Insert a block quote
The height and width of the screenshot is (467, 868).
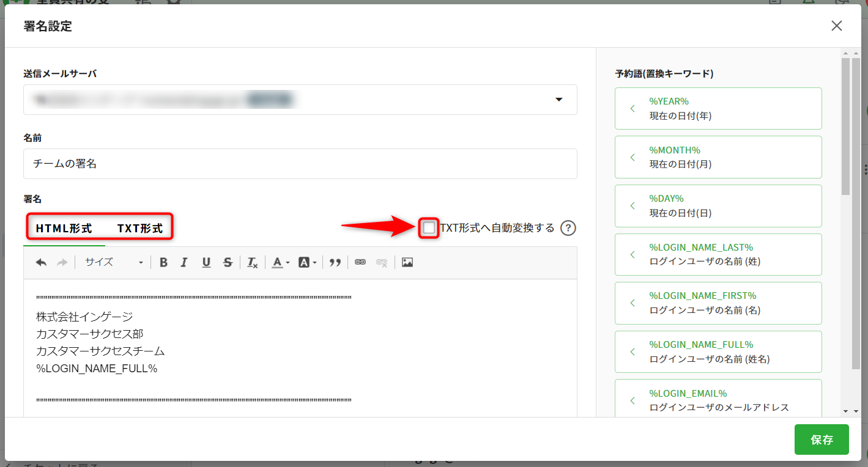point(335,262)
